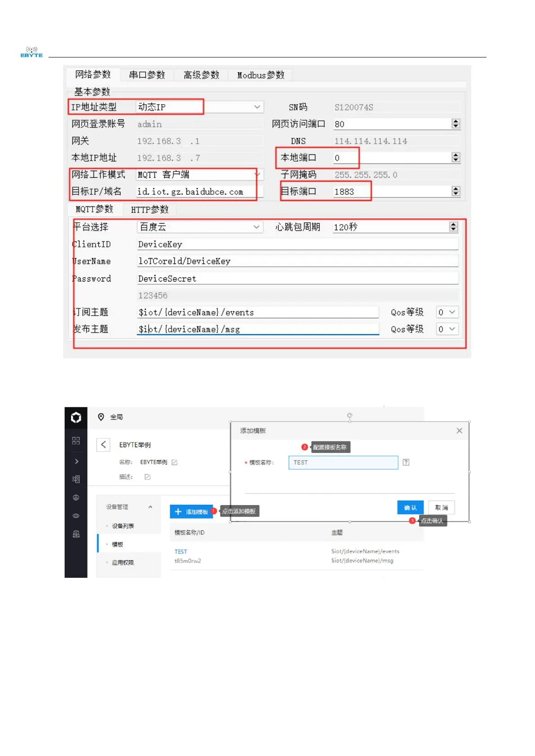
Task: Click the help question mark next to 模板名称 field
Action: click(x=406, y=462)
